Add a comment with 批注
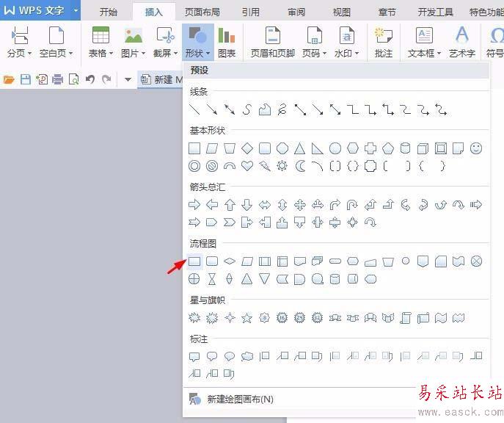Screen dimensions: 504x423 tap(384, 43)
